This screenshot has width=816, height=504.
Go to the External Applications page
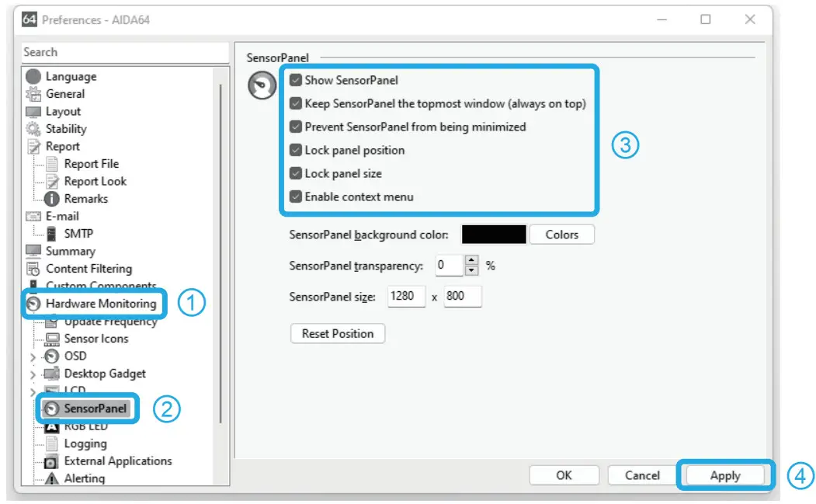pyautogui.click(x=118, y=461)
